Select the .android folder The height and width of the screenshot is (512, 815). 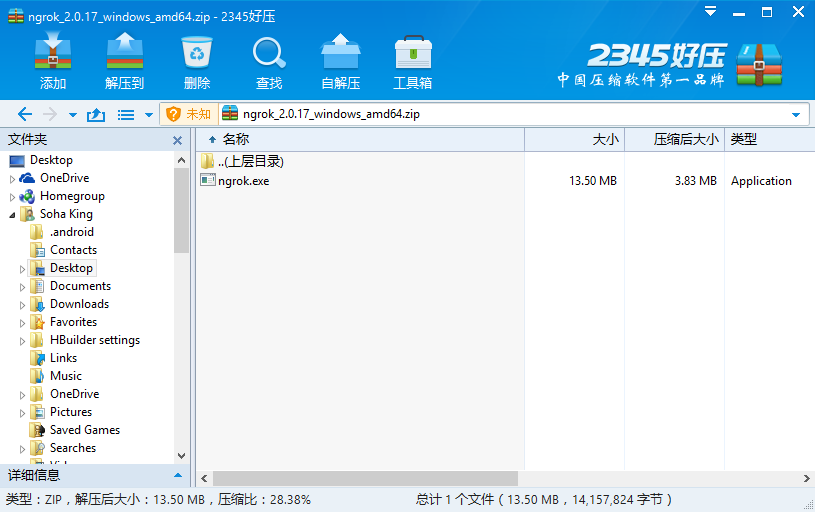tap(72, 232)
